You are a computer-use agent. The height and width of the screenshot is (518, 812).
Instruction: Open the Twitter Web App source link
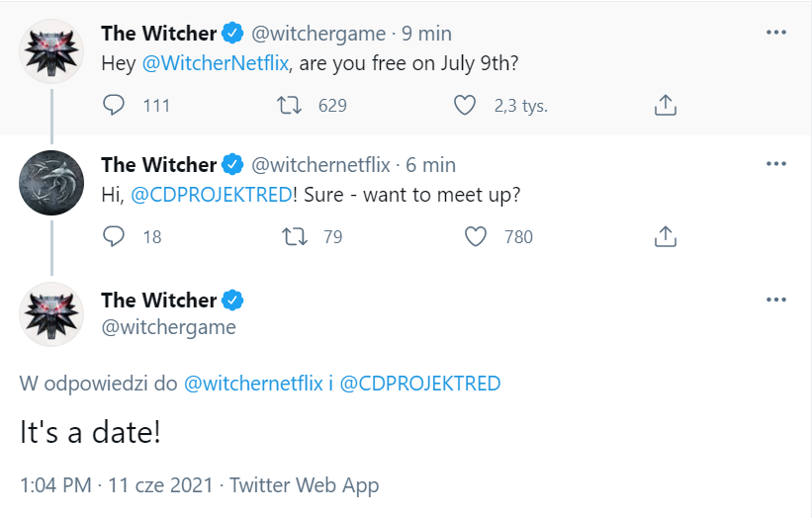[304, 485]
